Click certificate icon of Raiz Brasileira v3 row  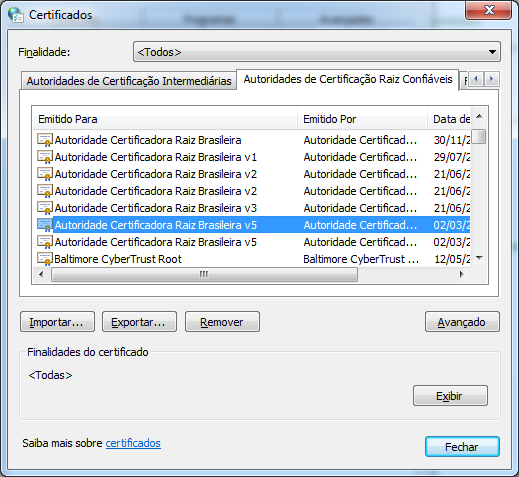coord(45,208)
